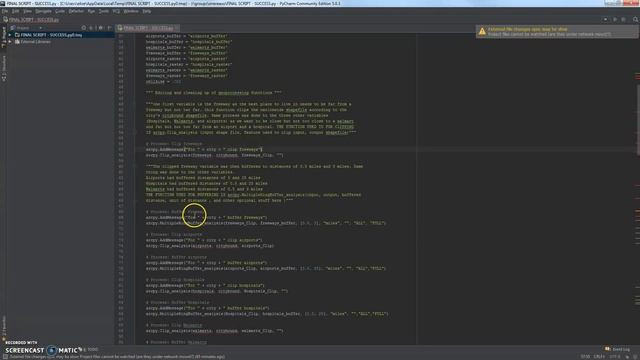
Task: Open the Tools menu
Action: (104, 11)
